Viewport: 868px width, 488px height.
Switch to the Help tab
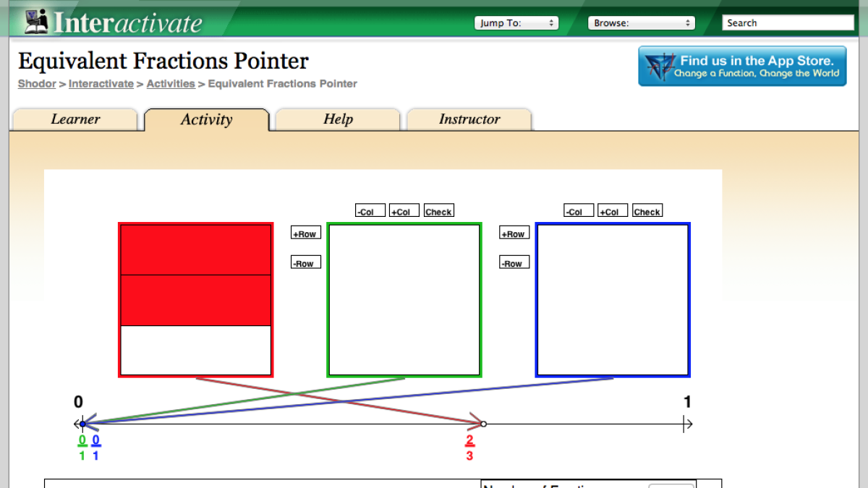[x=338, y=119]
